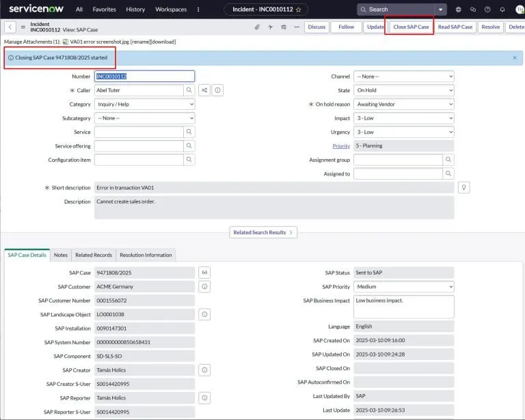Show Caller info icon
The width and height of the screenshot is (525, 420).
tap(217, 90)
